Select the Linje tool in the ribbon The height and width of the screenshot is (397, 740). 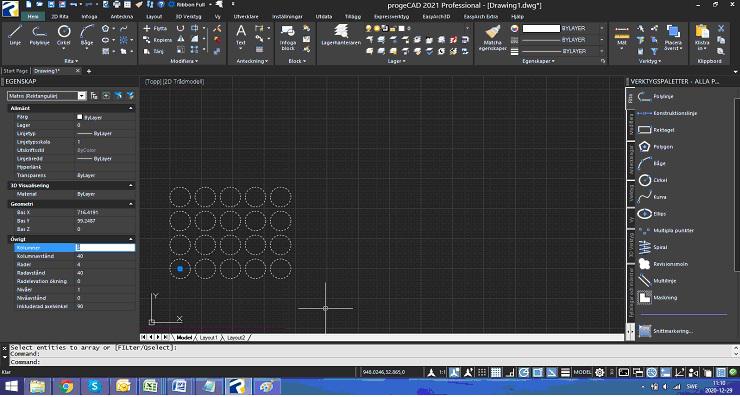coord(15,35)
